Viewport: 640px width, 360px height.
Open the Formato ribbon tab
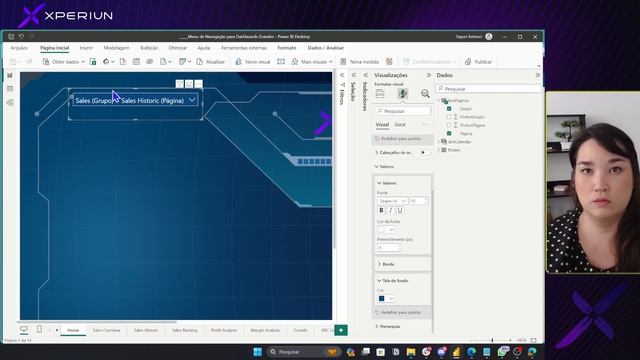tap(287, 48)
